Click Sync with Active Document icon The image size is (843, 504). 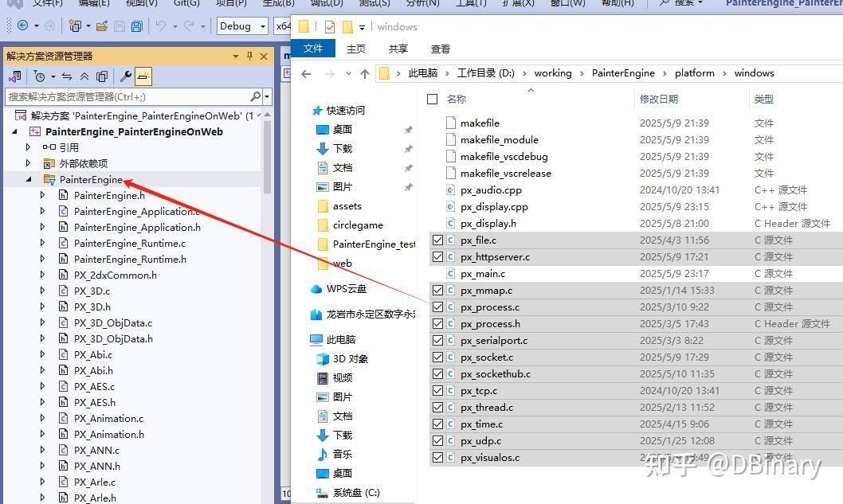click(x=67, y=77)
